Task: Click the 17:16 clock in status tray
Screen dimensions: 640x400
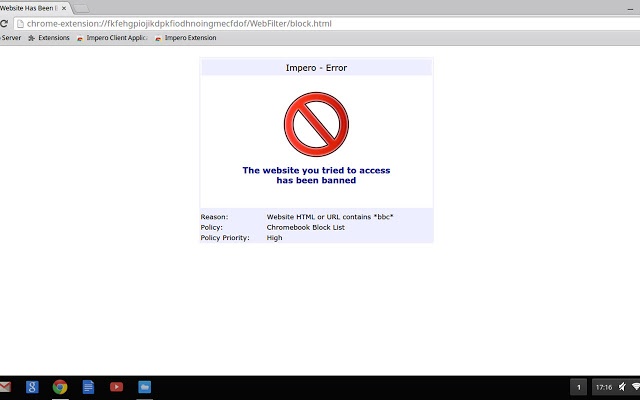Action: pyautogui.click(x=604, y=387)
